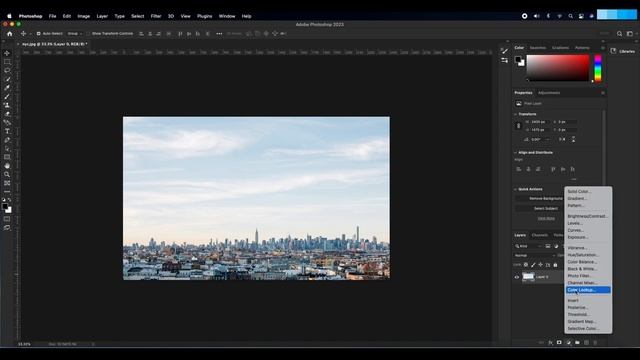640x360 pixels.
Task: Select the Zoom tool
Action: pos(7,175)
